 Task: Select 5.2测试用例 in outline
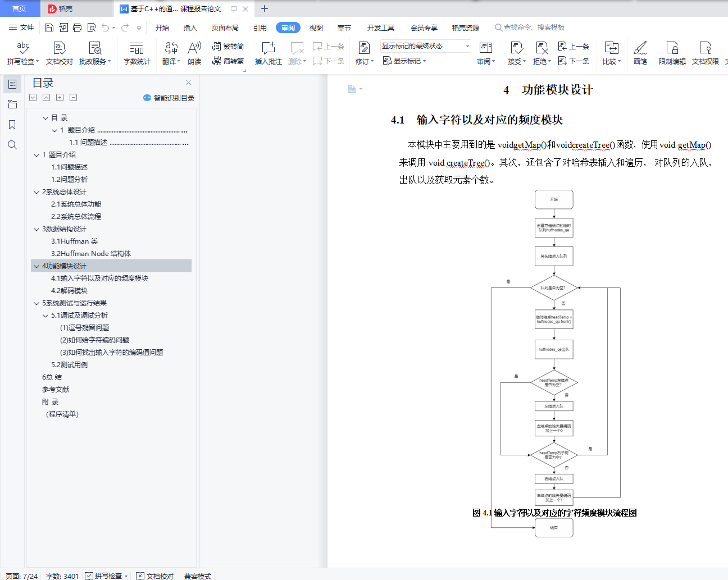click(70, 365)
